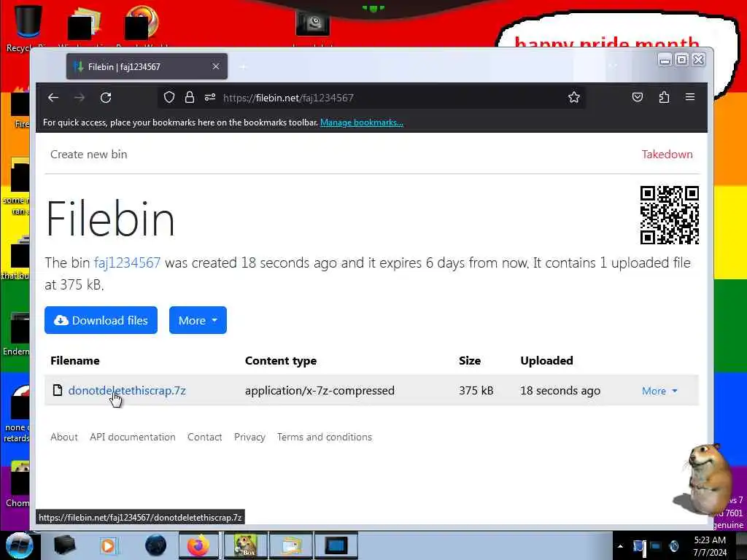
Task: Open the About footer link
Action: [x=64, y=437]
